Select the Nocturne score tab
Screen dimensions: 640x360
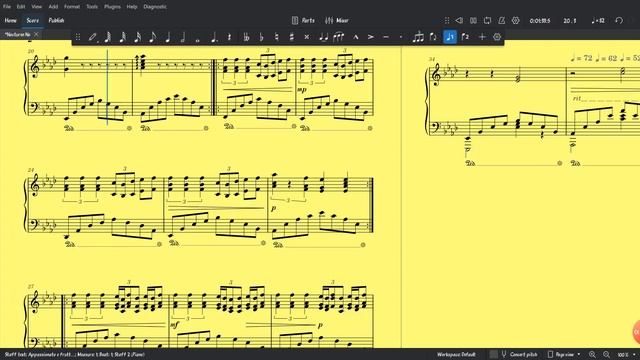pyautogui.click(x=18, y=35)
